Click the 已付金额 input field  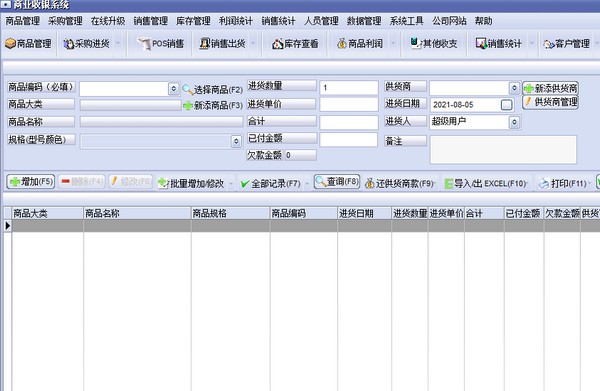tap(349, 140)
